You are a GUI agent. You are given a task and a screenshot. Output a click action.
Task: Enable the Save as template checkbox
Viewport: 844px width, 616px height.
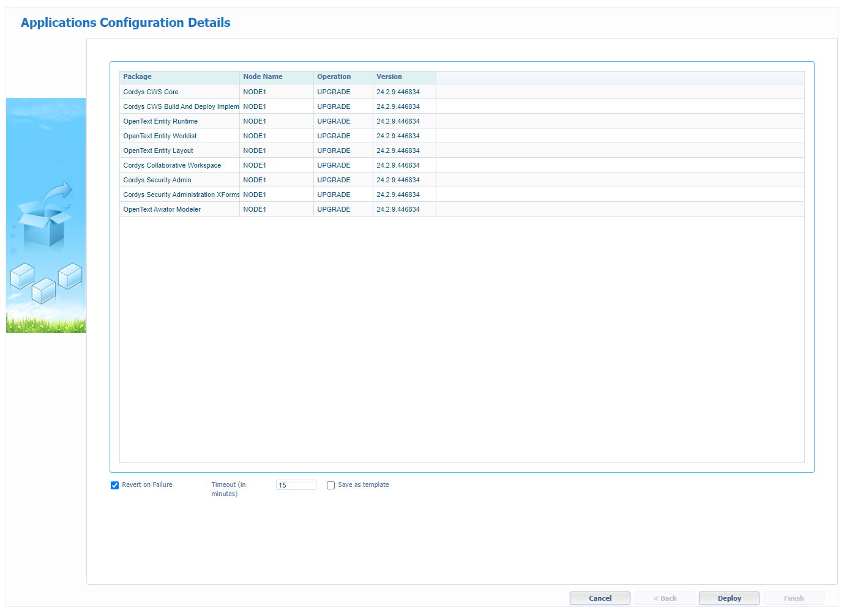(331, 485)
